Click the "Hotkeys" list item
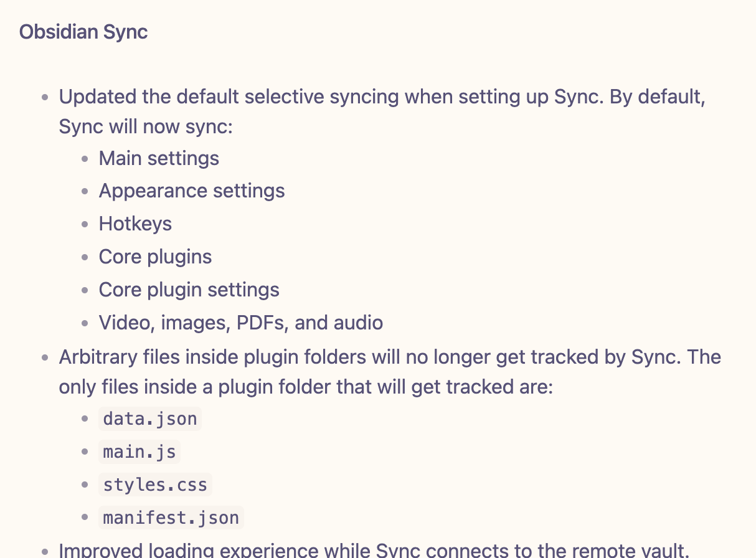The width and height of the screenshot is (756, 558). pos(135,224)
